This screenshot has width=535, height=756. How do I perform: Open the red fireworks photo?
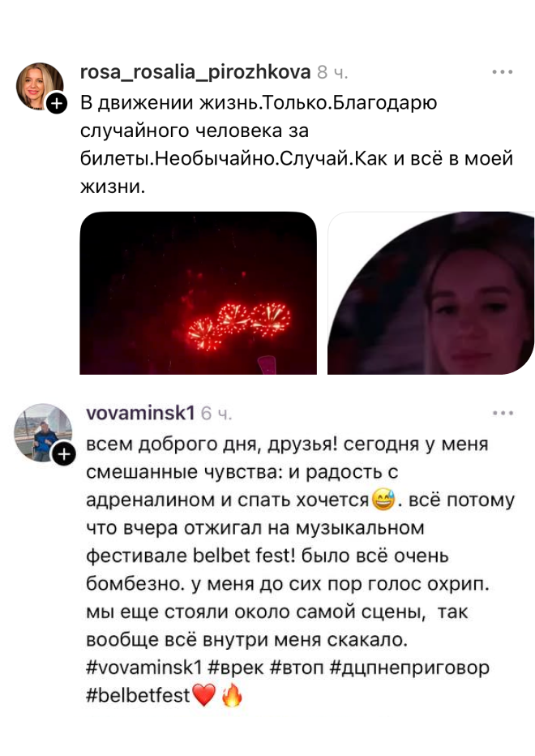coord(198,293)
